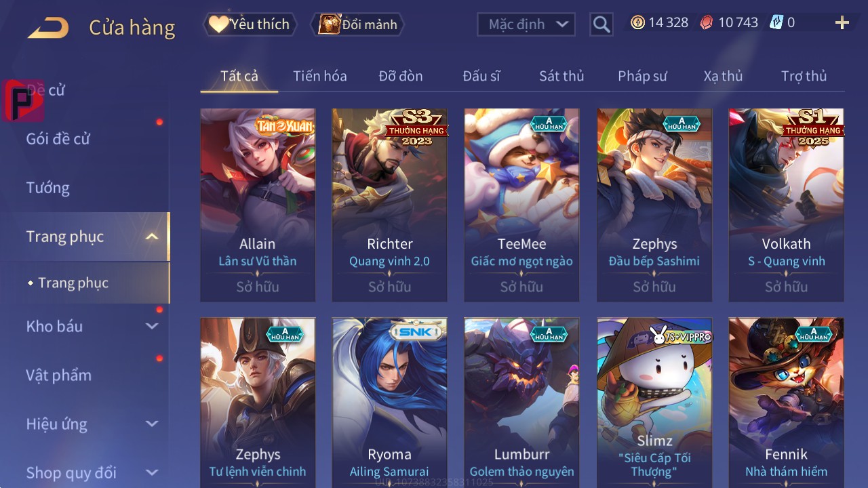This screenshot has width=868, height=488.
Task: Select the Tiến hóa filter tab
Action: point(320,76)
